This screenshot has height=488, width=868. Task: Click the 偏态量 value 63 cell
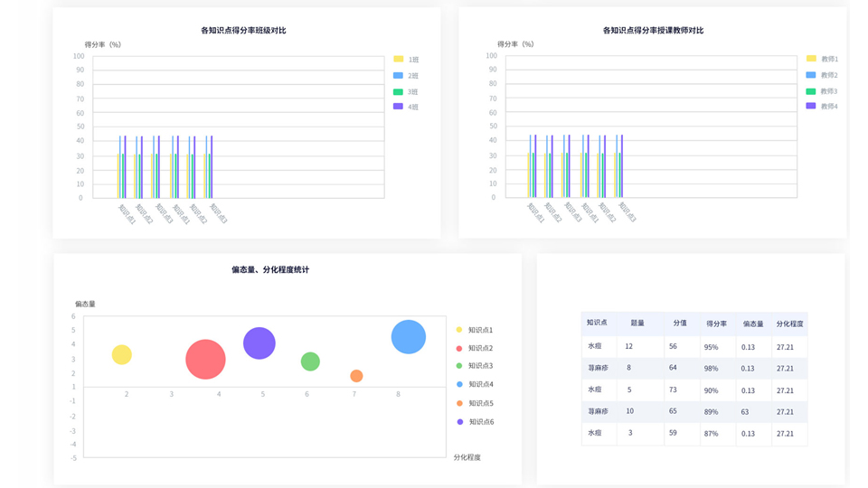pos(745,412)
